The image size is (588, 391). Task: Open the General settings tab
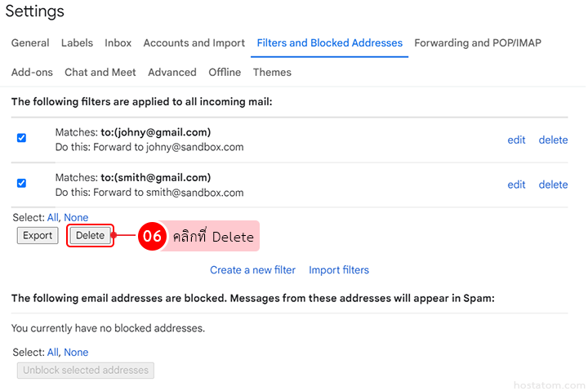[30, 43]
